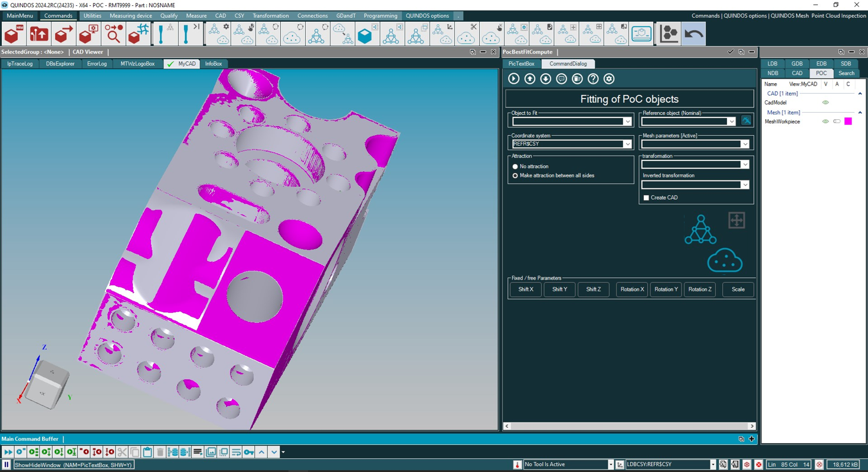Open dialog settings gear icon

click(x=609, y=79)
